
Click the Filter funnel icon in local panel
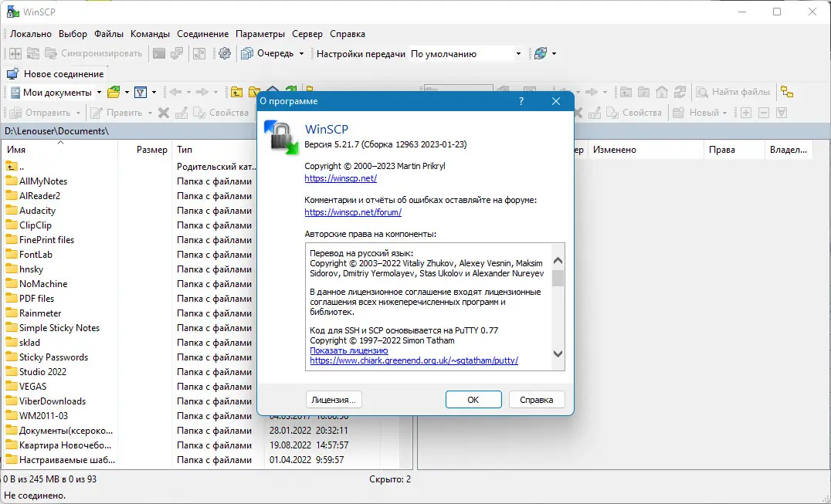point(141,92)
